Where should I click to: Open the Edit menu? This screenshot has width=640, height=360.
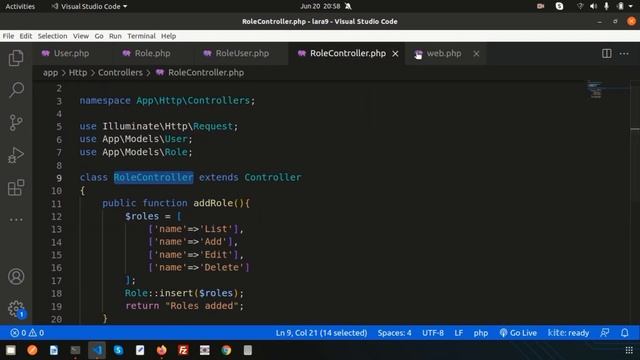tap(25, 36)
